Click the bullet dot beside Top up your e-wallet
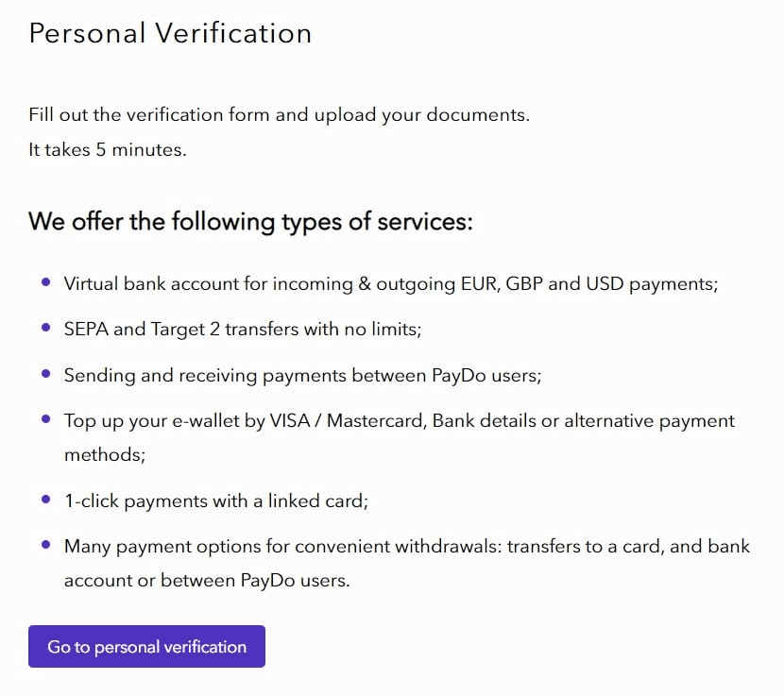The image size is (784, 696). [x=46, y=419]
